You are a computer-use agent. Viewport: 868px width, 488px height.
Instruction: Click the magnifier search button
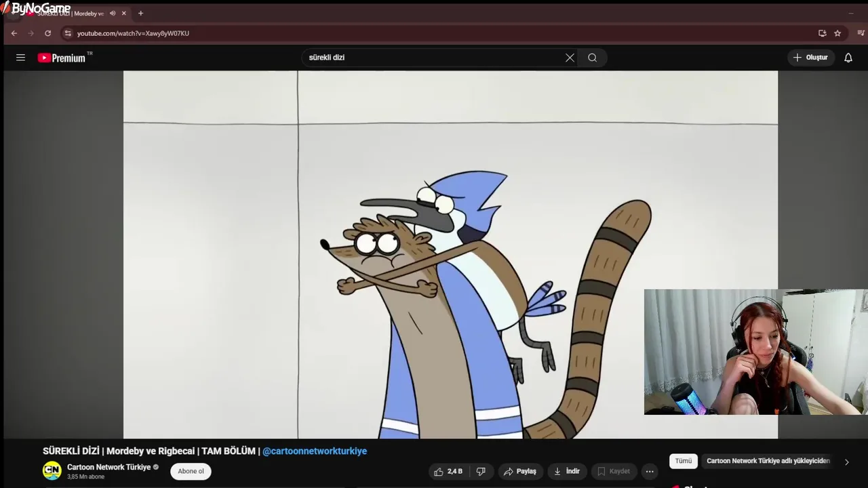tap(593, 58)
